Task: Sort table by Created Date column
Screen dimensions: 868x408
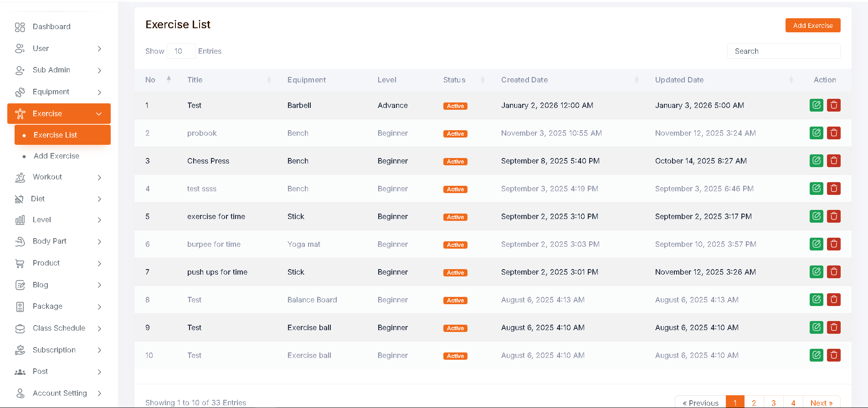Action: [x=637, y=80]
